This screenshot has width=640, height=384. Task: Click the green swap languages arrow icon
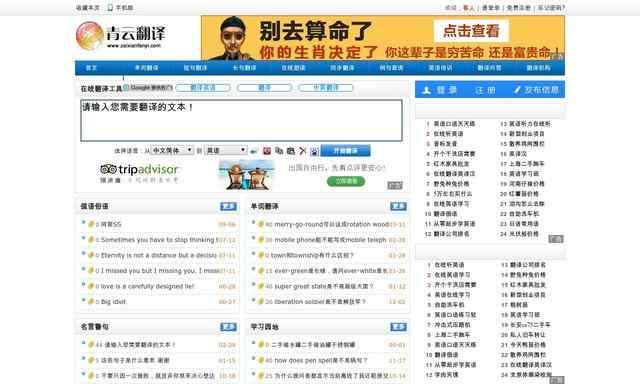pos(254,151)
